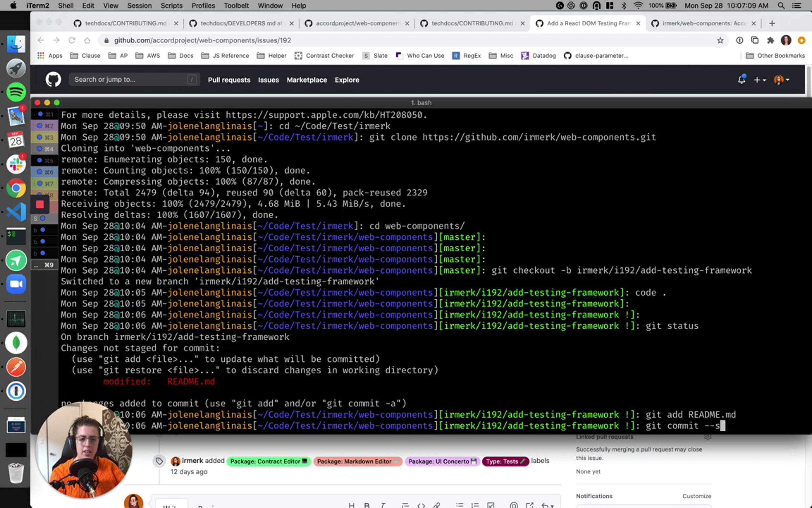
Task: Reload the page with the refresh icon
Action: tap(72, 40)
